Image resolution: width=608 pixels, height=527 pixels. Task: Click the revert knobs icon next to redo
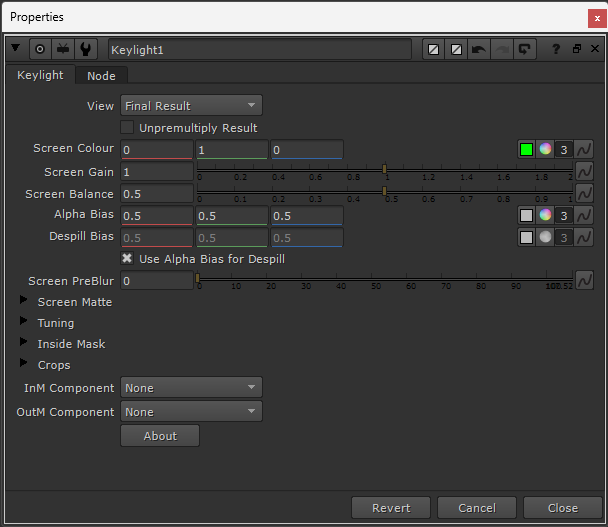[525, 49]
